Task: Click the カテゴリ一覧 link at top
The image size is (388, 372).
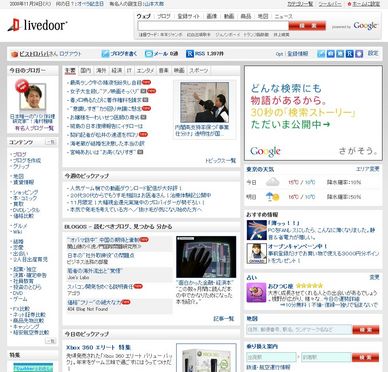Action: (300, 4)
